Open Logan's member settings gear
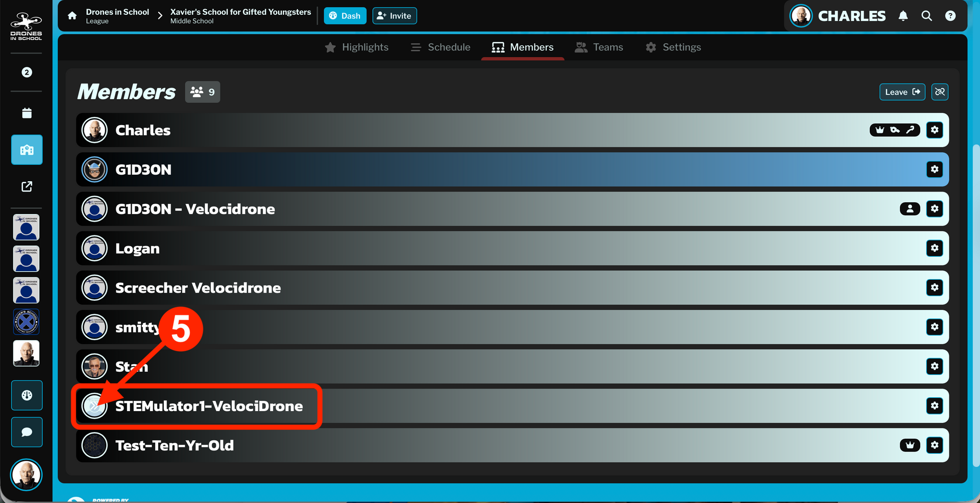 (935, 248)
